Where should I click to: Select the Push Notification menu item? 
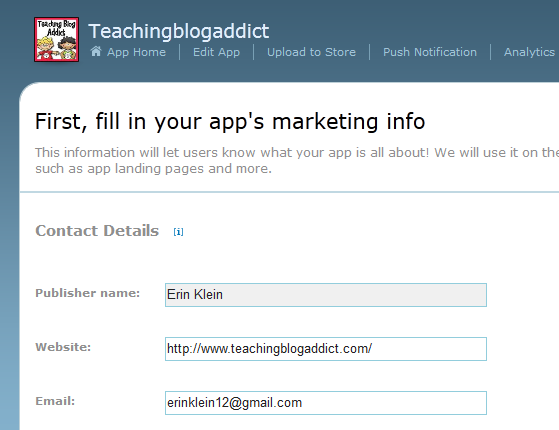tap(430, 52)
